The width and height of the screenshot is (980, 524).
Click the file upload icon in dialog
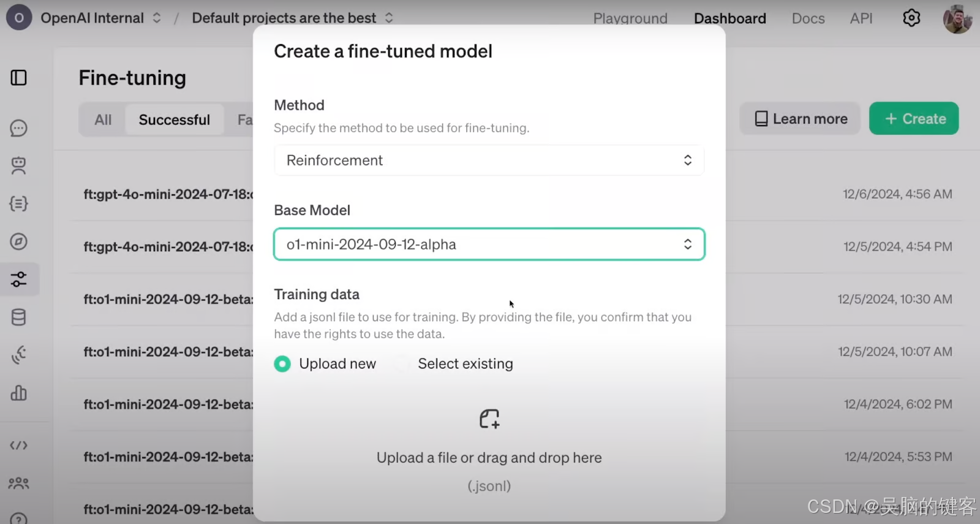[x=489, y=419]
